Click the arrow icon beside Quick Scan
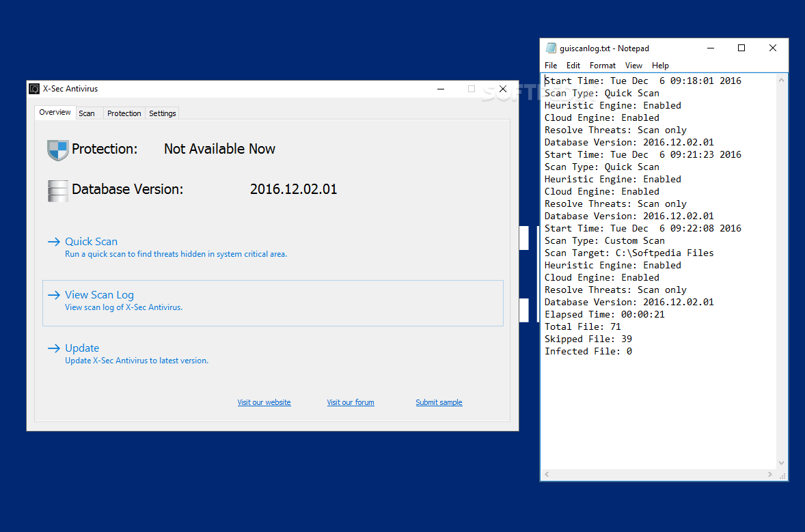The height and width of the screenshot is (532, 805). (54, 242)
